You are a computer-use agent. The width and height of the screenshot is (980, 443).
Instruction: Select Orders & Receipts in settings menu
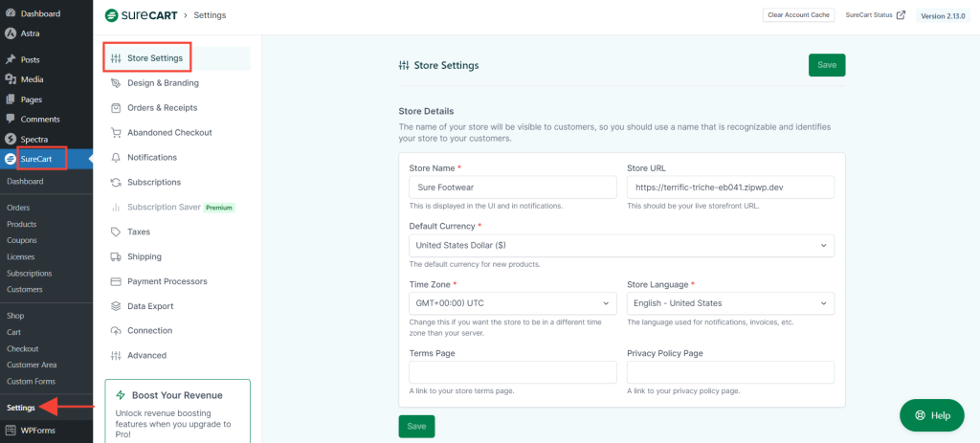[x=161, y=108]
